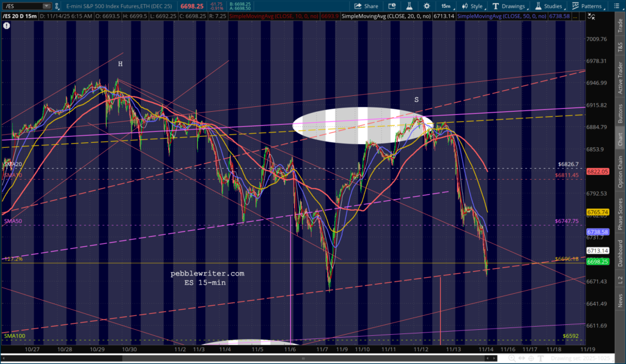Screen dimensions: 626x364
Task: Click the scrollbar right arrow button
Action: pos(493,359)
